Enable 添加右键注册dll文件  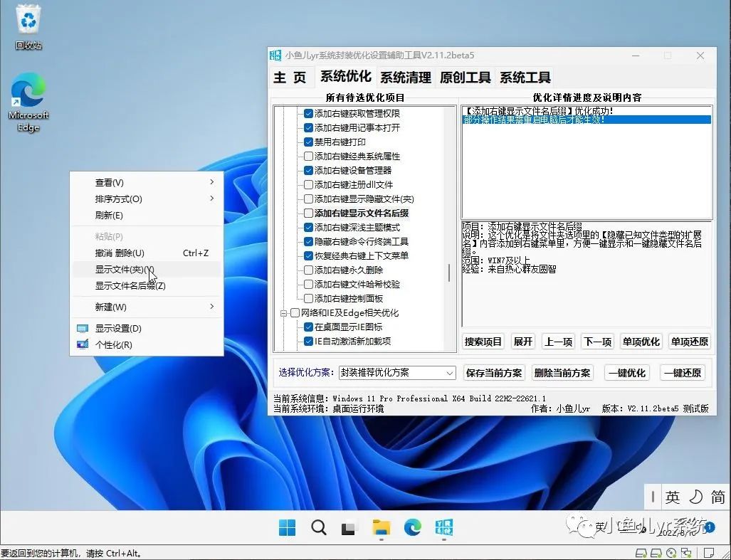pos(308,184)
